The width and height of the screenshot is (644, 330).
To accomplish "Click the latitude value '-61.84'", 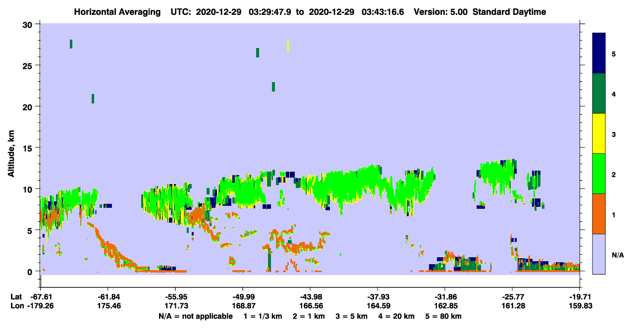I will pyautogui.click(x=107, y=297).
